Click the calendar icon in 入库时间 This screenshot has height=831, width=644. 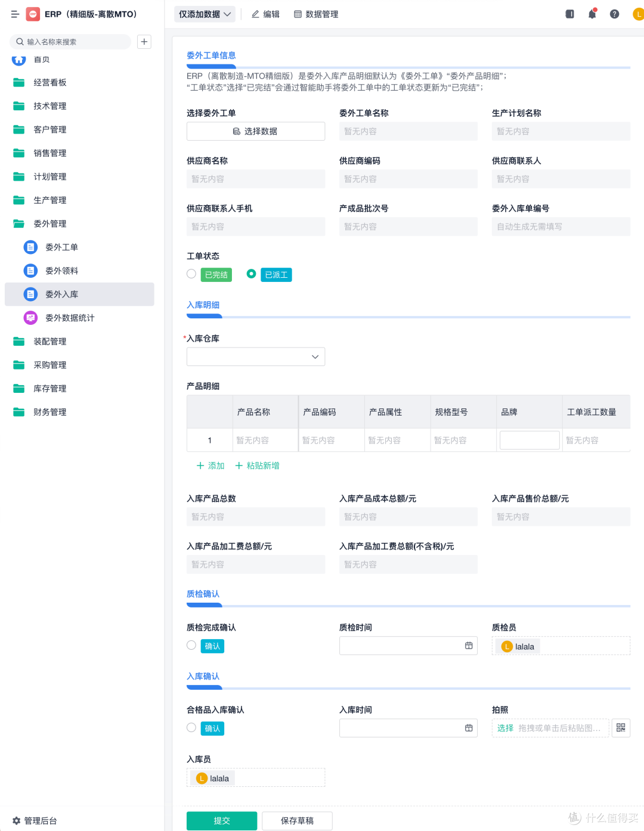(x=469, y=728)
